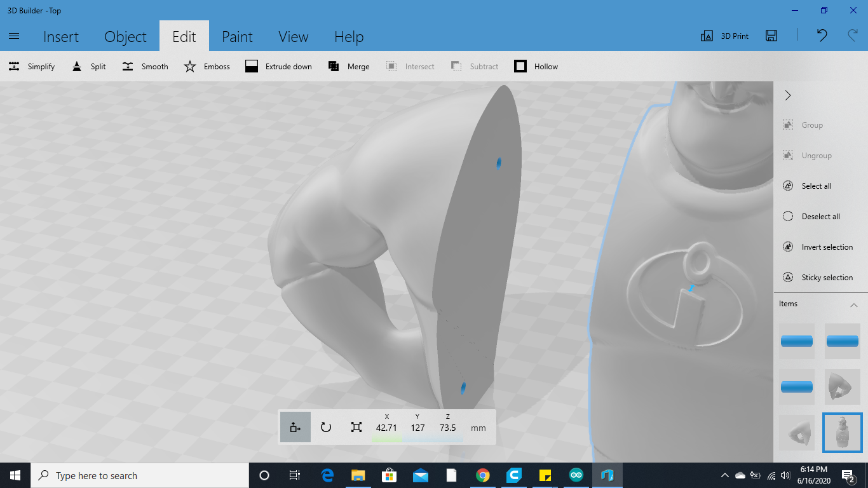The width and height of the screenshot is (868, 488).
Task: Select the Simplify tool
Action: 31,66
